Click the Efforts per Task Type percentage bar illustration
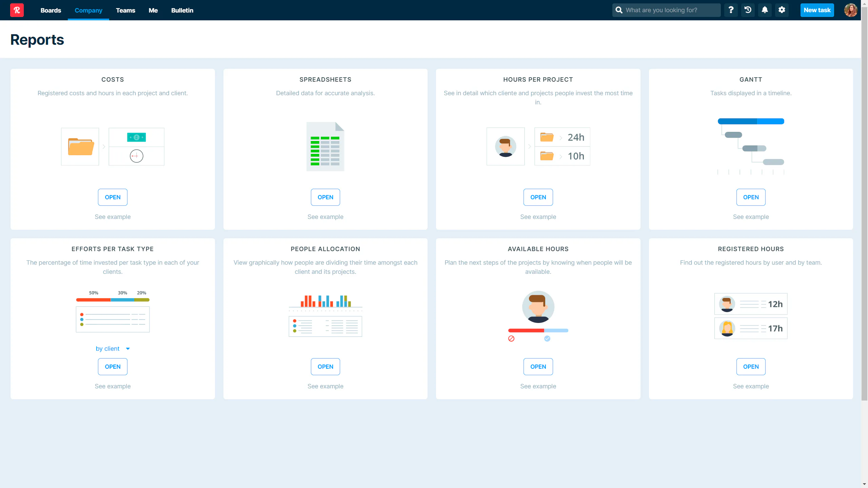This screenshot has width=868, height=488. click(113, 300)
